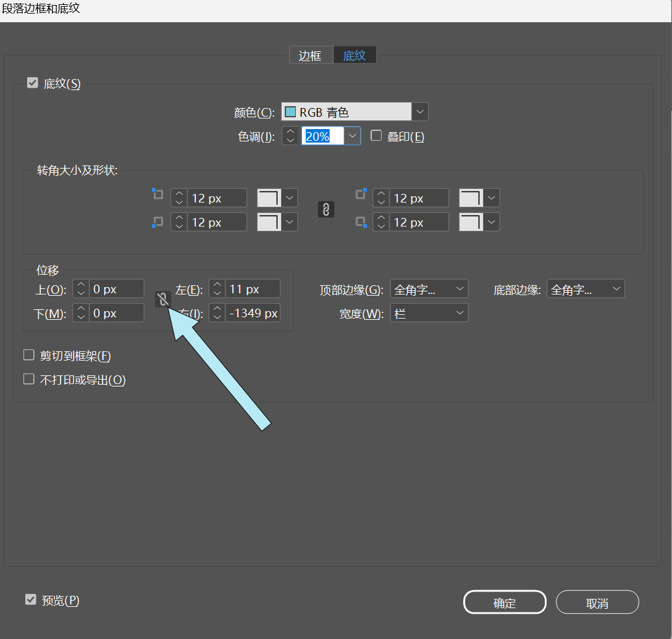The height and width of the screenshot is (639, 672).
Task: Click stepper arrows for 上 offset
Action: (81, 289)
